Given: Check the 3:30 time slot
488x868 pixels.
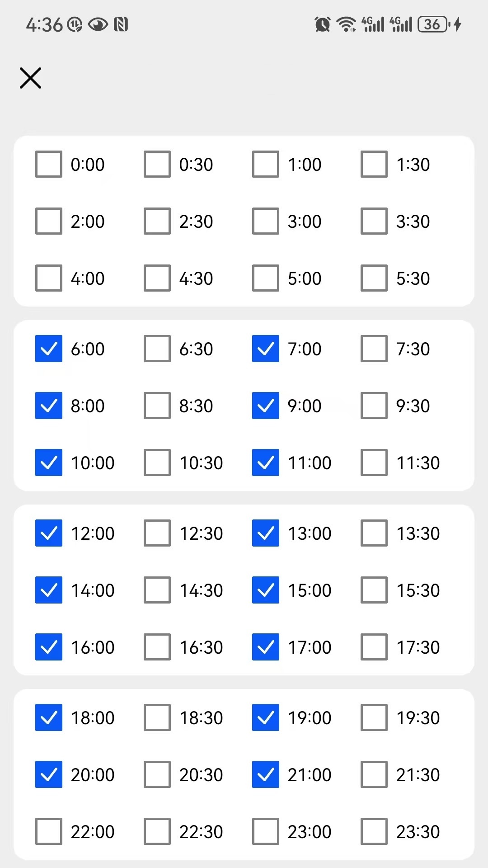Looking at the screenshot, I should (x=374, y=221).
